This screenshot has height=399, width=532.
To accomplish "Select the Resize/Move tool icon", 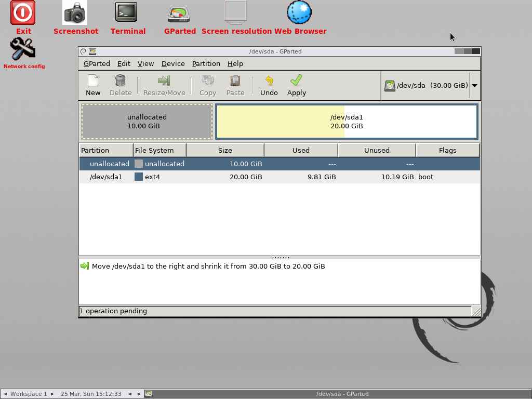I will 164,85.
